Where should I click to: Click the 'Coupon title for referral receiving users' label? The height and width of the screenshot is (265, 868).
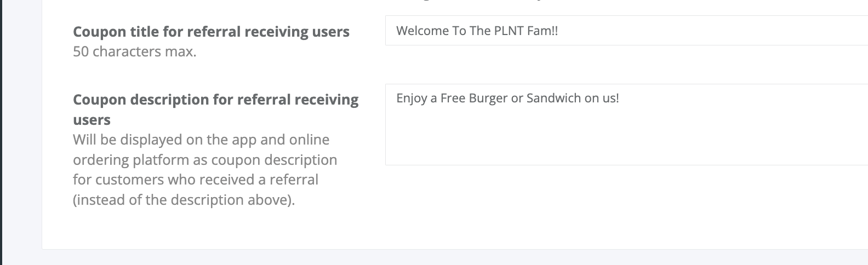(x=211, y=32)
